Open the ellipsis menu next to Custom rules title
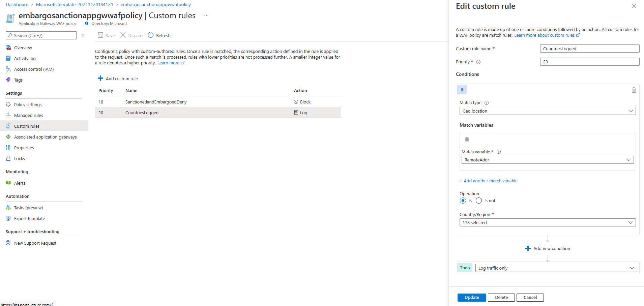 click(x=206, y=16)
